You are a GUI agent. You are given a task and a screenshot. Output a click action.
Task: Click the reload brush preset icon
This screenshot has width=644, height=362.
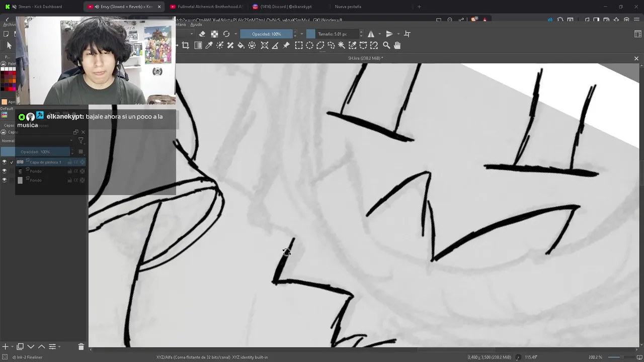click(226, 34)
